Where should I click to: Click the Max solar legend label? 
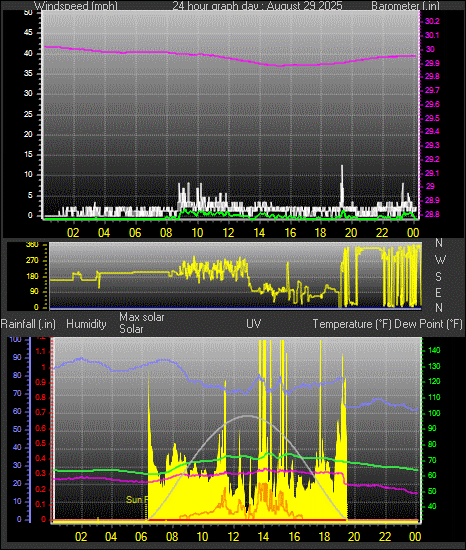(x=142, y=317)
